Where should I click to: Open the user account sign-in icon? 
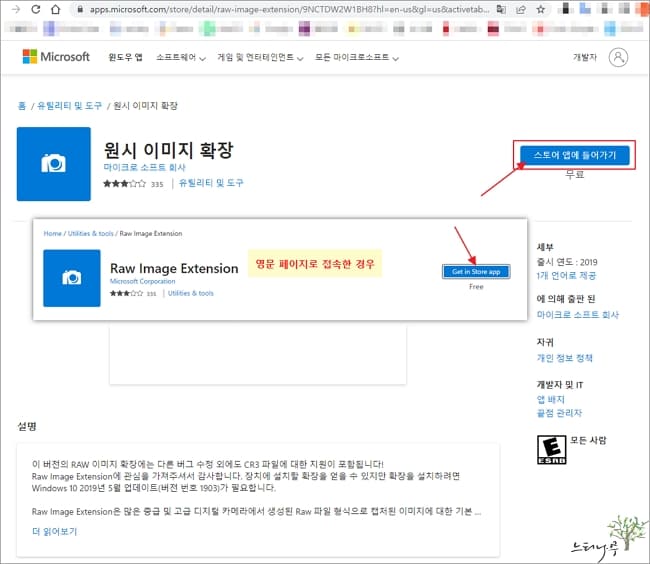click(x=618, y=57)
